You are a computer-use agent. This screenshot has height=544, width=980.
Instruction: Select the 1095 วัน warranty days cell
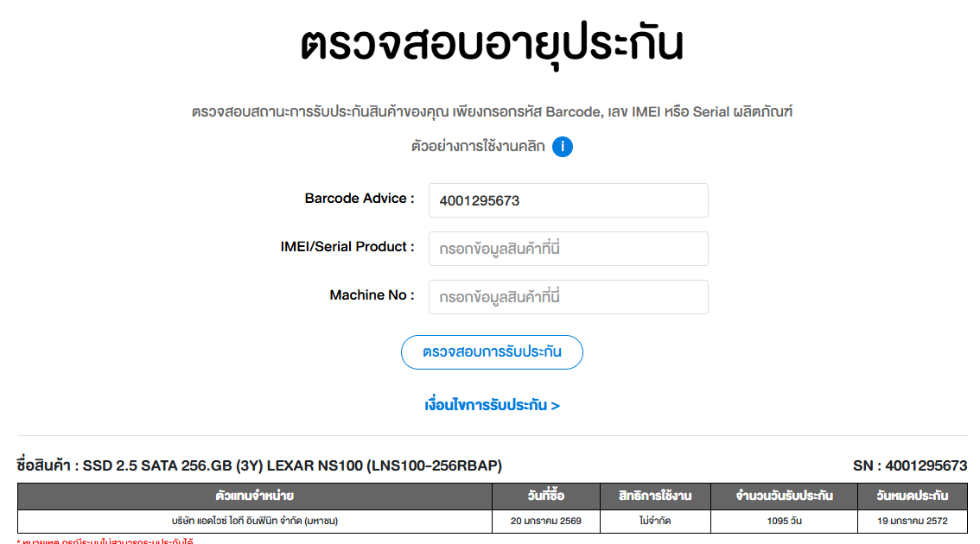pyautogui.click(x=784, y=521)
